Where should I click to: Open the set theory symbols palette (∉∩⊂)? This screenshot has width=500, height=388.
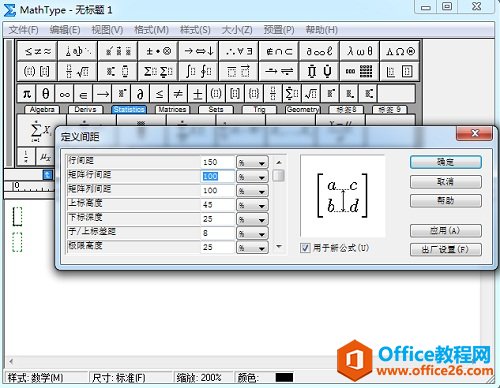(279, 51)
